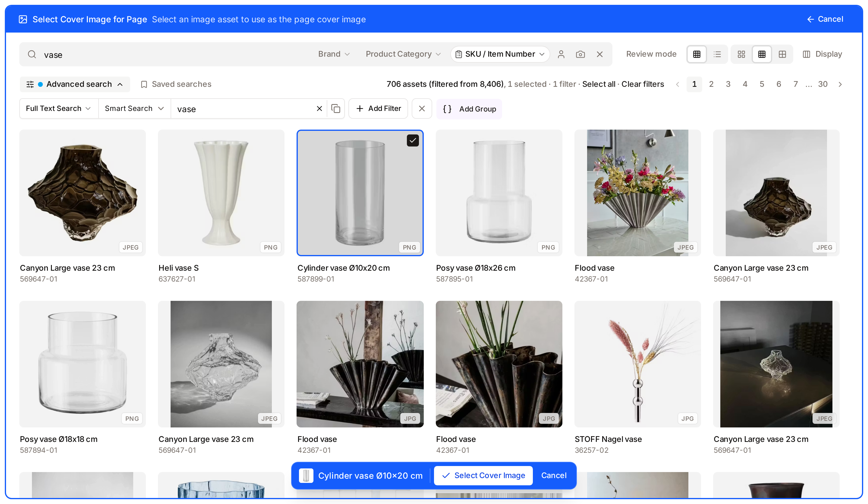The width and height of the screenshot is (868, 504).
Task: Click the selected Cylinder vase mini thumbnail in bottom bar
Action: tap(306, 475)
